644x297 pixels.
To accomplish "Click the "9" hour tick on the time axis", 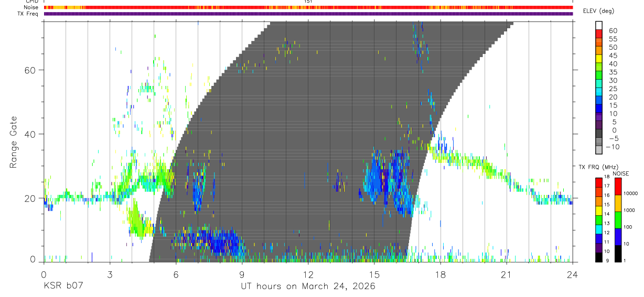I will (242, 274).
